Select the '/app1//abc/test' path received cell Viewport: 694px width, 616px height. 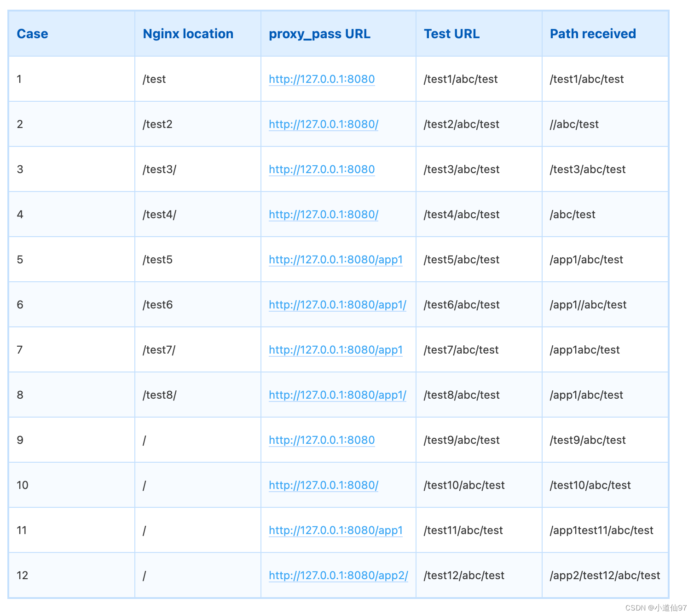tap(605, 305)
